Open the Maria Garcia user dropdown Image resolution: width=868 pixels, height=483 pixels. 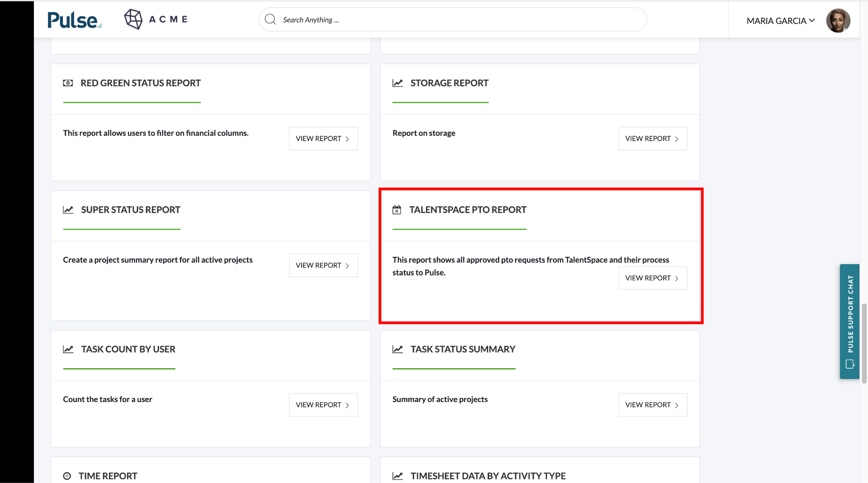pos(780,21)
